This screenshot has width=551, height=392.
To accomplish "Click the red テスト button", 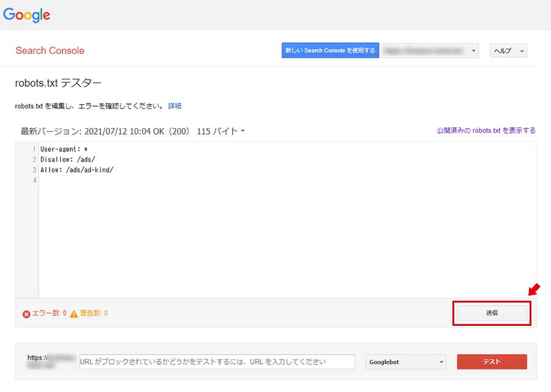I will (x=492, y=362).
